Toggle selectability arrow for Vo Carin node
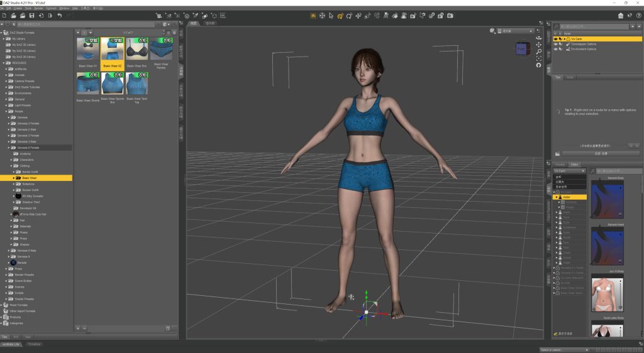Image resolution: width=644 pixels, height=353 pixels. pos(560,39)
